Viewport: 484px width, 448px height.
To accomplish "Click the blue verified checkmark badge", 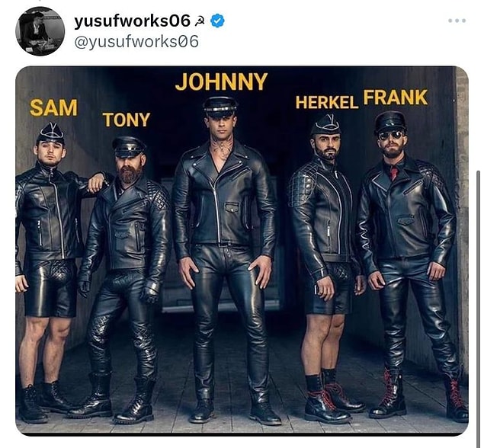I will click(x=217, y=21).
